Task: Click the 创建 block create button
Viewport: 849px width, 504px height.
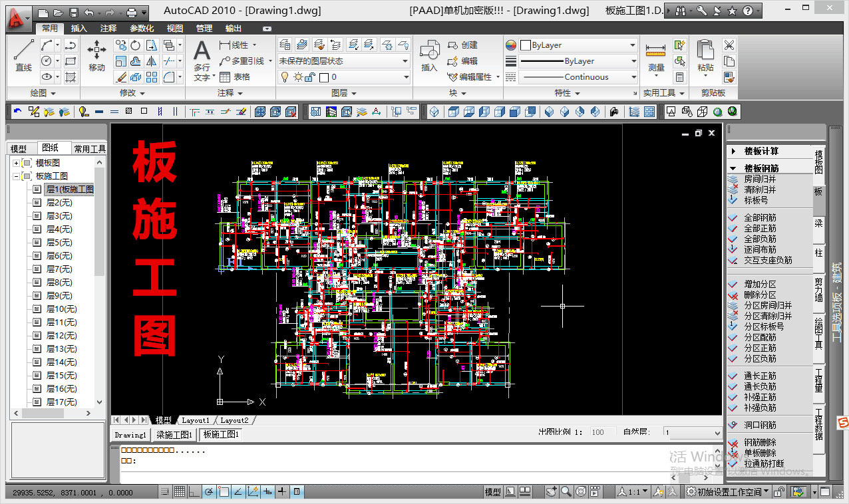Action: tap(463, 45)
